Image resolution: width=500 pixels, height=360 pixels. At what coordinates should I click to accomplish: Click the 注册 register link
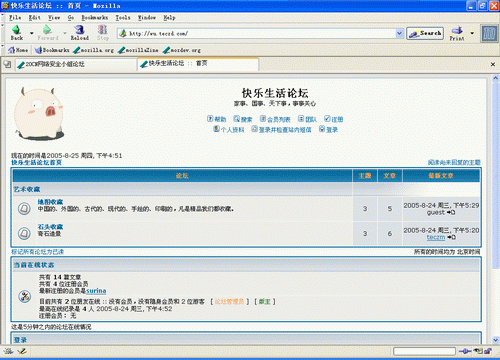(334, 119)
